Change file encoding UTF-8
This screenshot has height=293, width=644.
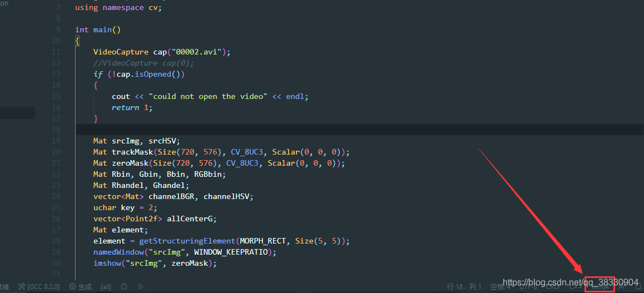point(528,286)
